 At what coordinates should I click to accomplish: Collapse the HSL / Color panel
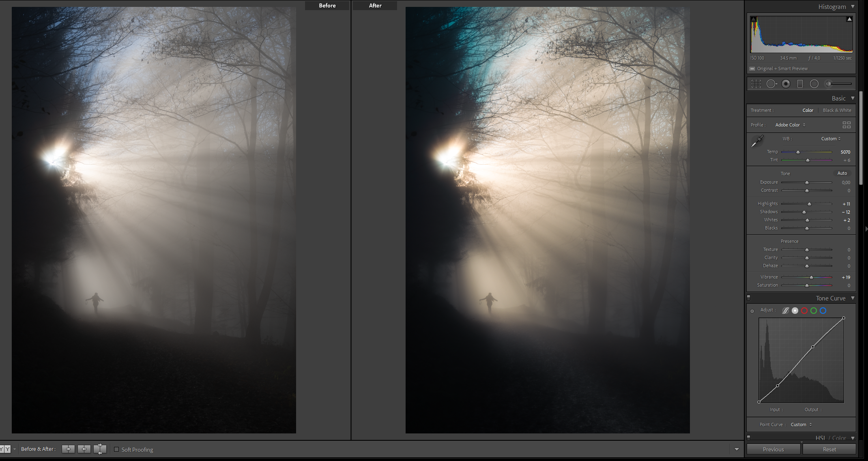click(x=853, y=438)
